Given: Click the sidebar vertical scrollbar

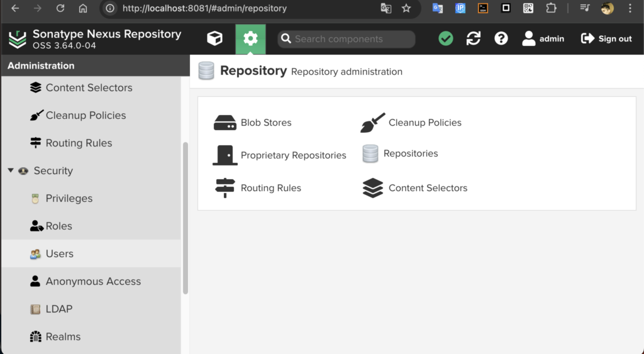Looking at the screenshot, I should point(185,217).
